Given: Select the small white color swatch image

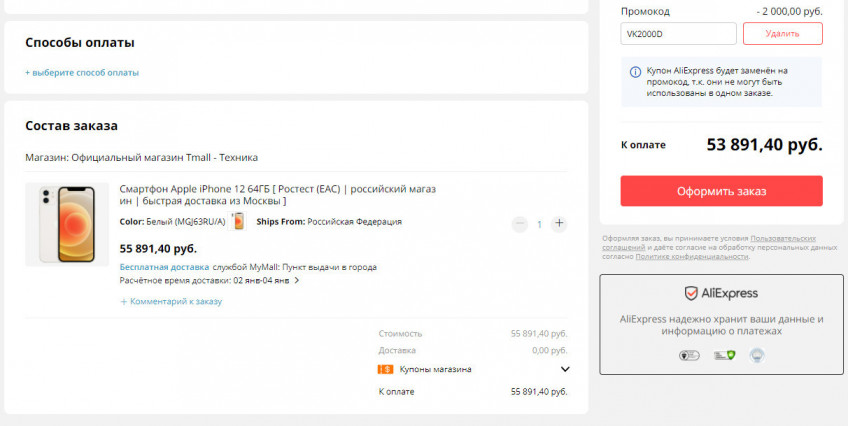Looking at the screenshot, I should pos(238,221).
